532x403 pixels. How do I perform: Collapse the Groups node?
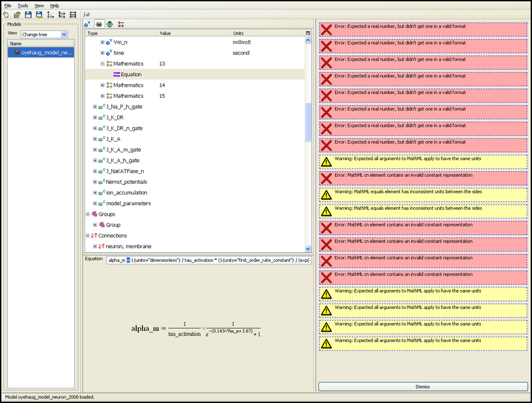(x=87, y=214)
